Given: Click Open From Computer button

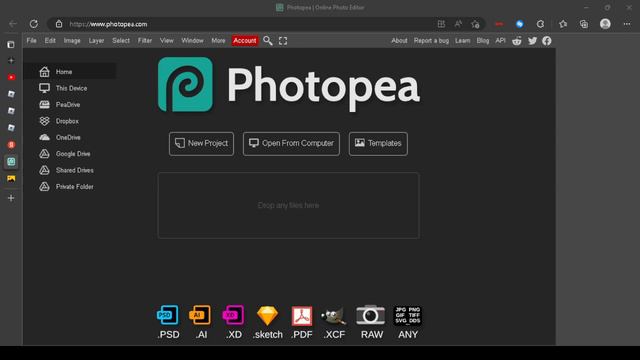Looking at the screenshot, I should pyautogui.click(x=291, y=144).
